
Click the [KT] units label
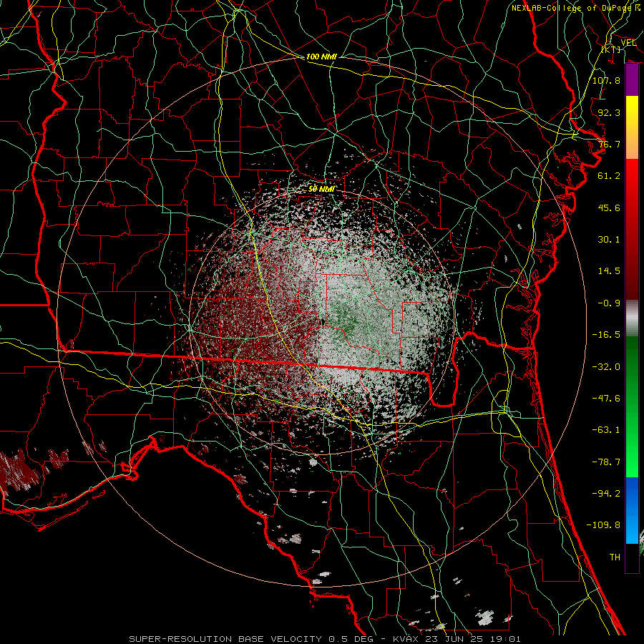coord(611,49)
